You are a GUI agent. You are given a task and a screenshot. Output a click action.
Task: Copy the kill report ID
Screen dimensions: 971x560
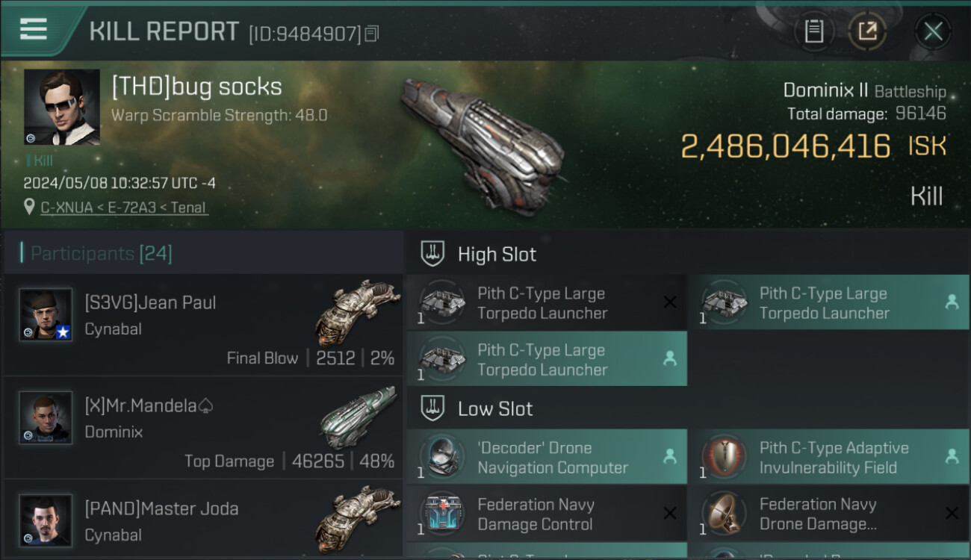(x=372, y=33)
